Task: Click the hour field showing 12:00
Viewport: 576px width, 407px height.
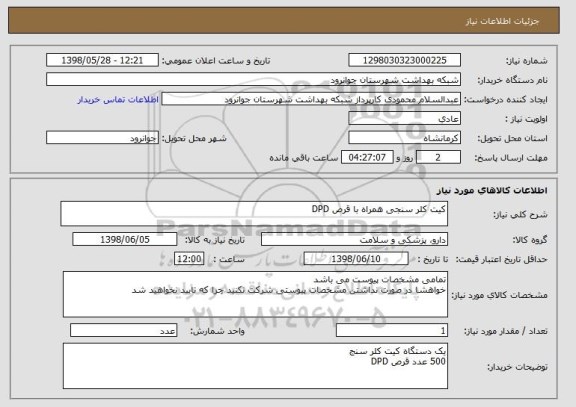Action: 189,259
